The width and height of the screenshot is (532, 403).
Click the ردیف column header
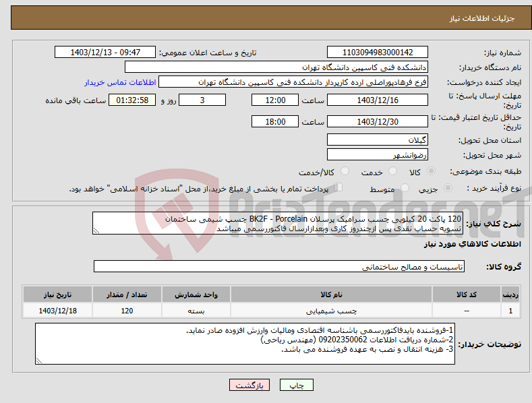click(510, 294)
